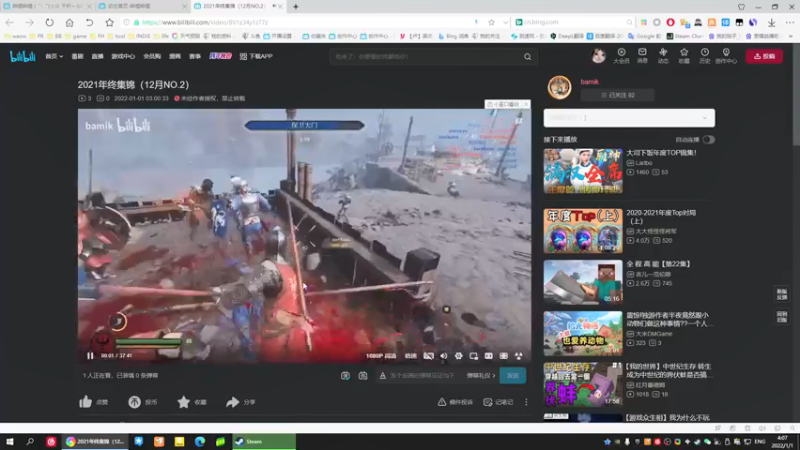The width and height of the screenshot is (800, 450).
Task: Toggle subtitles off in the video player
Action: (429, 356)
